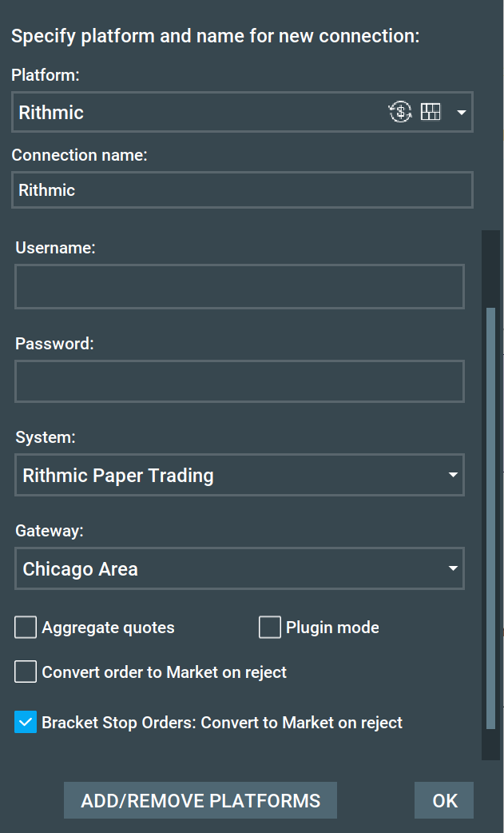Uncheck Bracket Stop Orders convert to Market
504x833 pixels.
coord(26,723)
